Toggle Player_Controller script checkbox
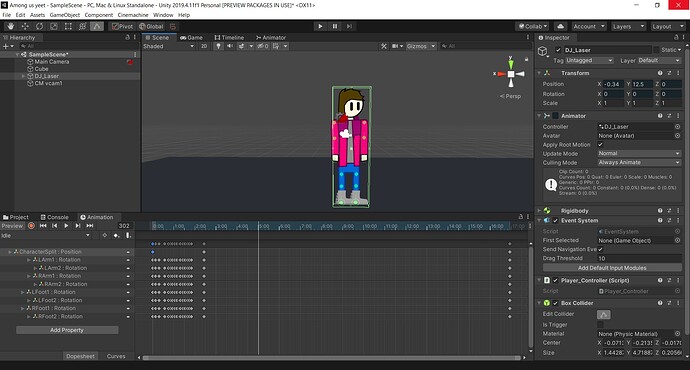The width and height of the screenshot is (690, 370). 555,280
